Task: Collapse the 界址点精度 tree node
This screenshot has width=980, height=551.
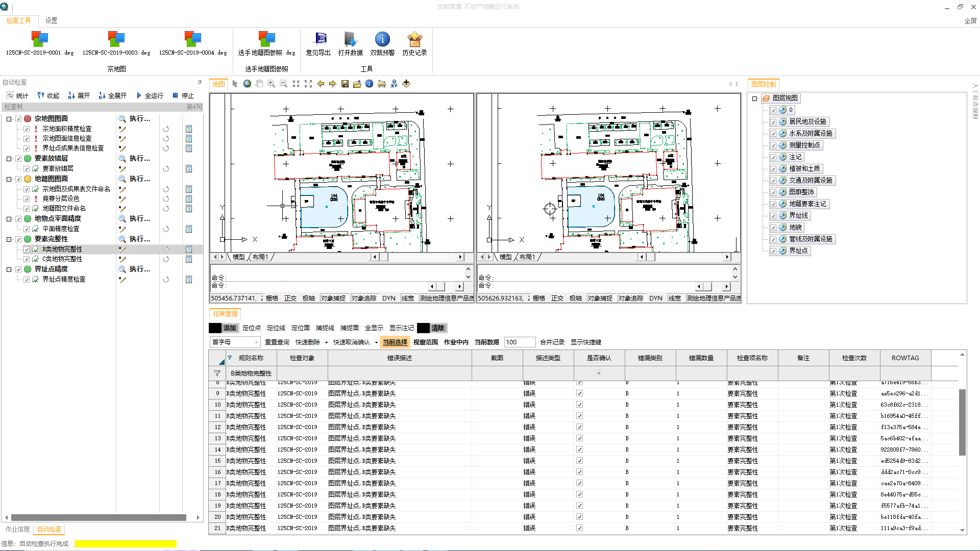Action: [x=9, y=269]
